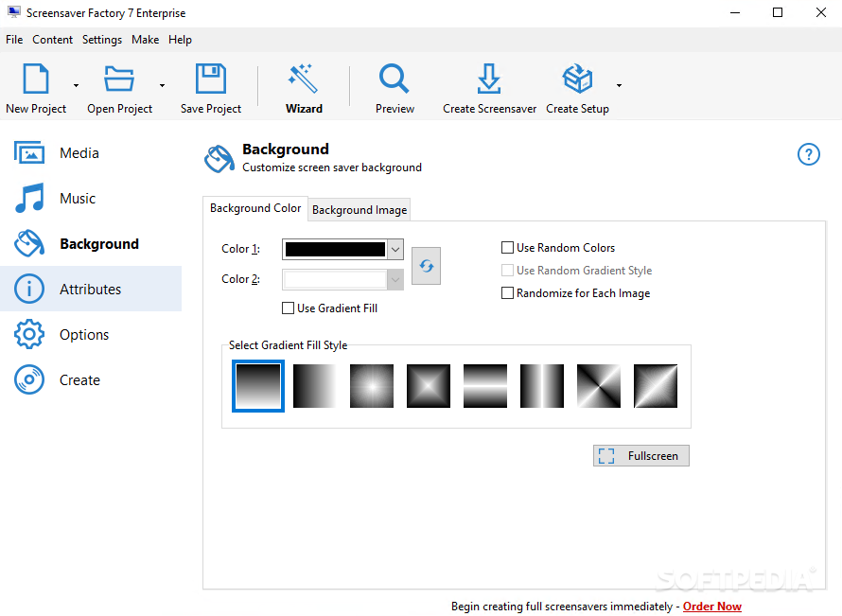The height and width of the screenshot is (616, 842).
Task: Maximize the Screensaver Factory window
Action: click(x=778, y=13)
